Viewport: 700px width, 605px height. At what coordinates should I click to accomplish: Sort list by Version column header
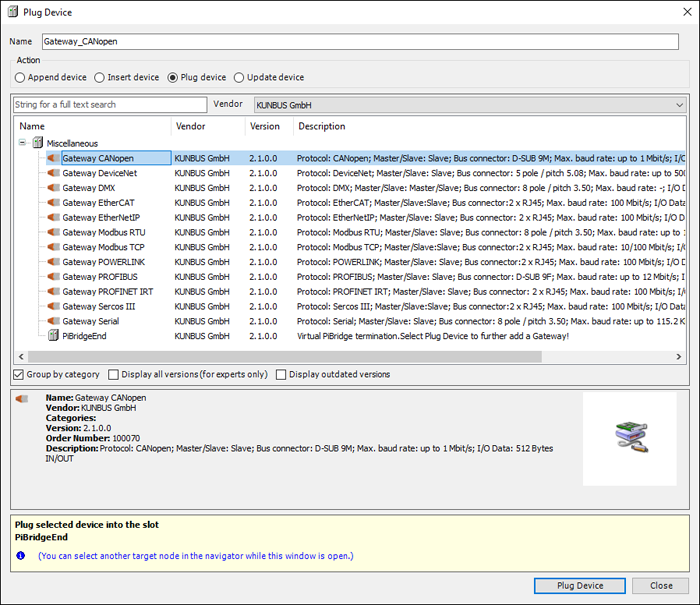point(265,126)
